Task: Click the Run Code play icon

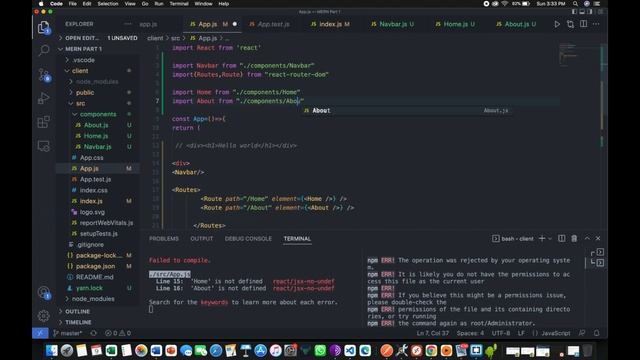Action: [557, 24]
